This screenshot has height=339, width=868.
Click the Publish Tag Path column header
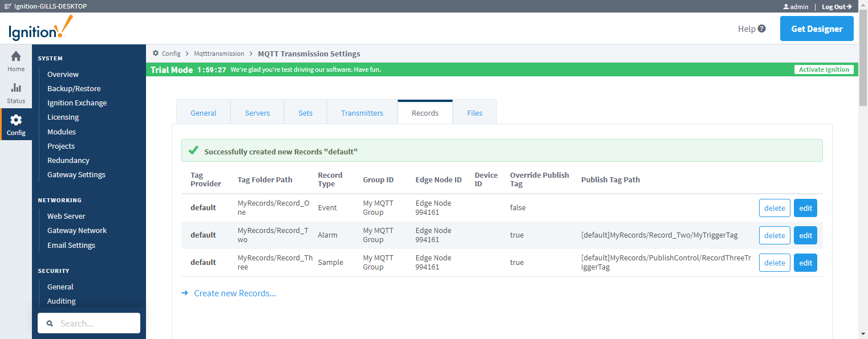click(610, 179)
